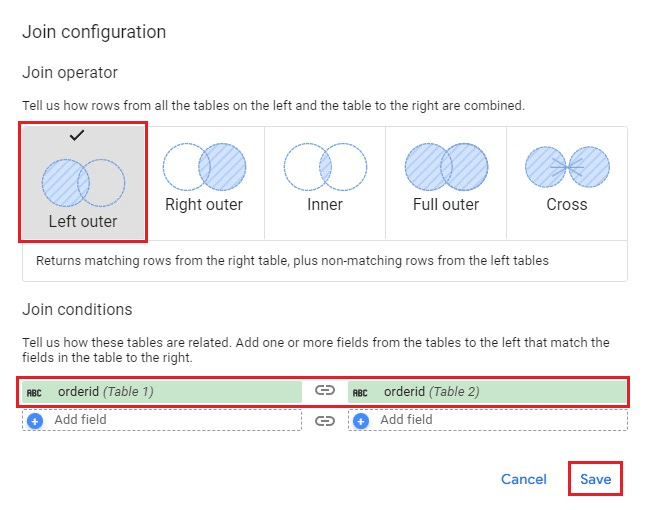Click the plus icon for right Add field
Image resolution: width=650 pixels, height=510 pixels.
coord(361,421)
